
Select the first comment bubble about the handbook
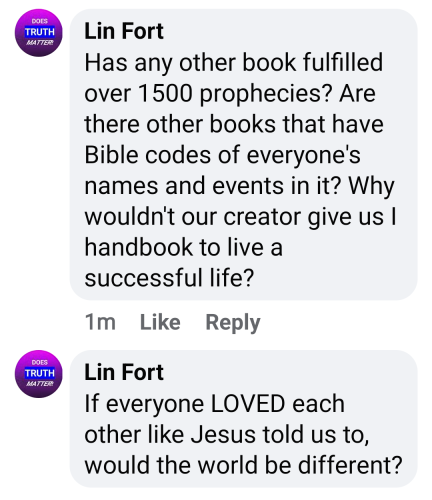click(x=244, y=154)
